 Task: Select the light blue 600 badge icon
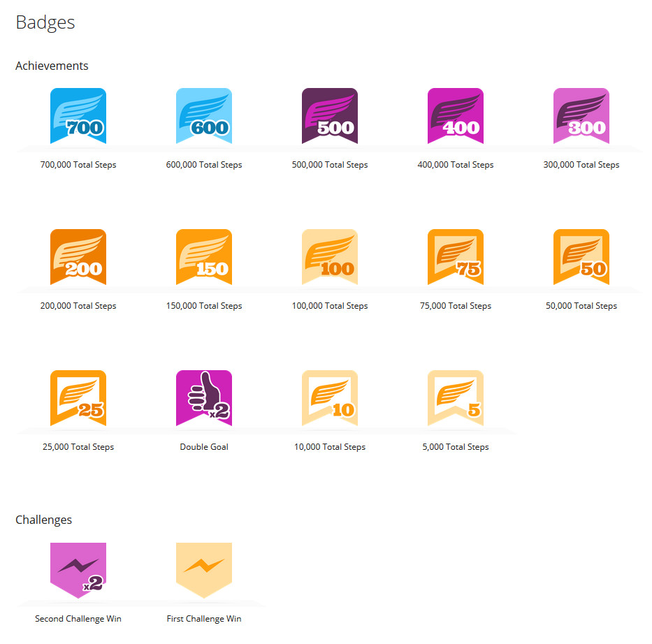point(204,116)
